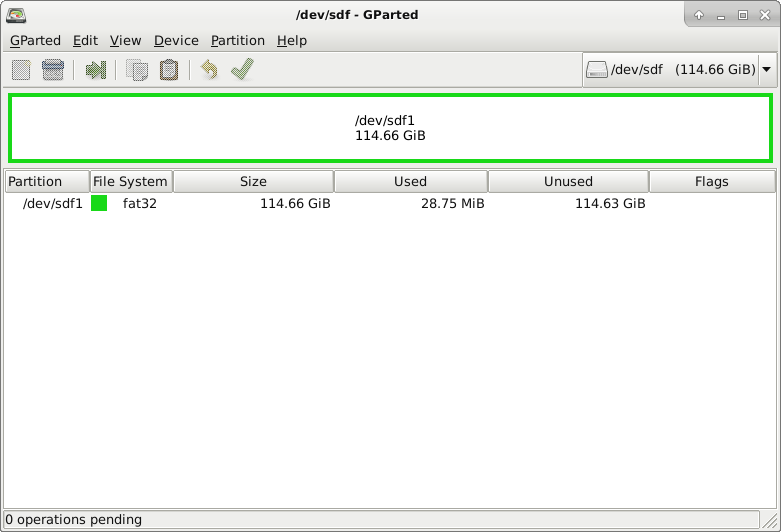Click the File System column header

131,181
